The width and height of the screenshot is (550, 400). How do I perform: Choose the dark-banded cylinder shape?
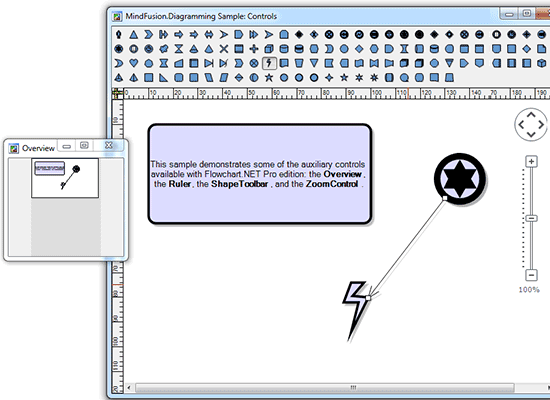point(299,49)
